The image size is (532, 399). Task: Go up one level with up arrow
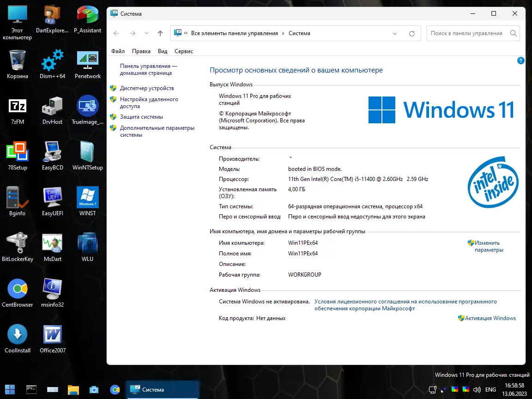click(x=160, y=33)
